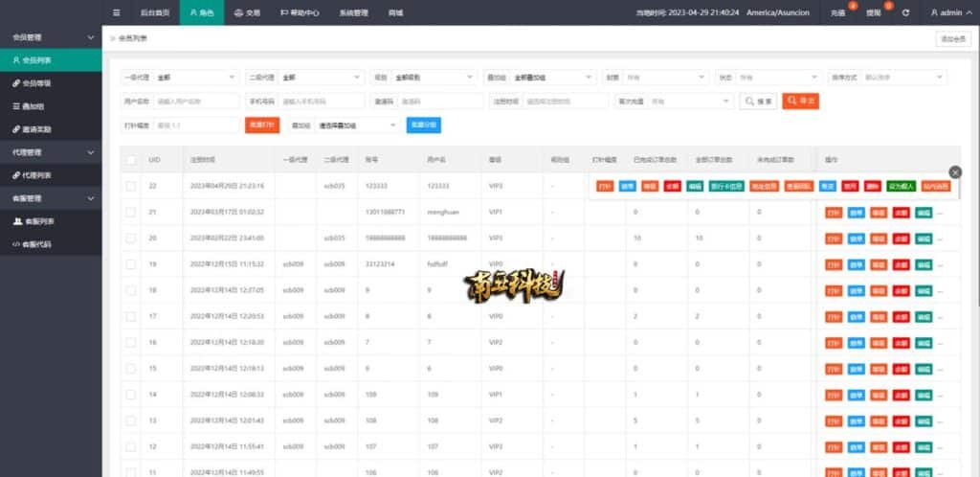Open the 一级代理 dropdown filter
This screenshot has width=980, height=477.
coord(196,77)
